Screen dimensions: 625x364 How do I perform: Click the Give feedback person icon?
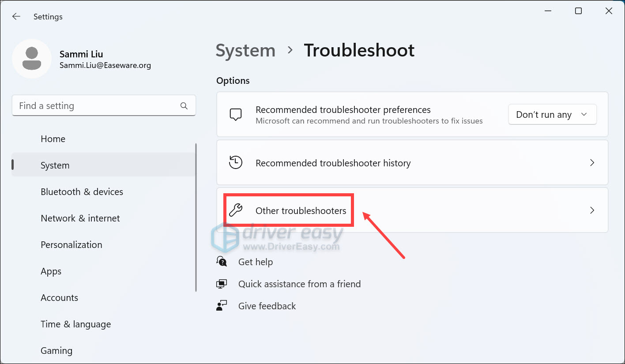222,306
